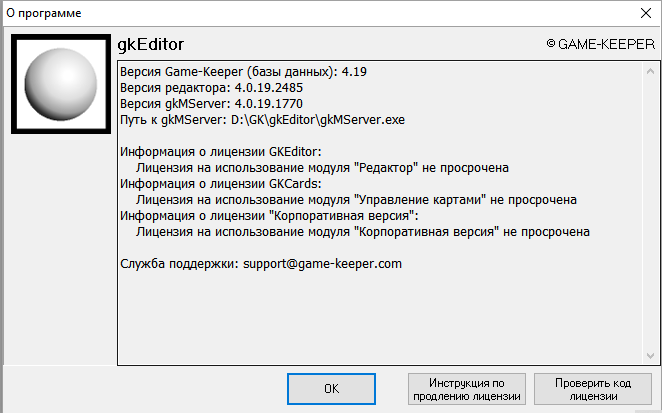Click the line "Версия редактора: 4.0.19.2485"

click(211, 88)
